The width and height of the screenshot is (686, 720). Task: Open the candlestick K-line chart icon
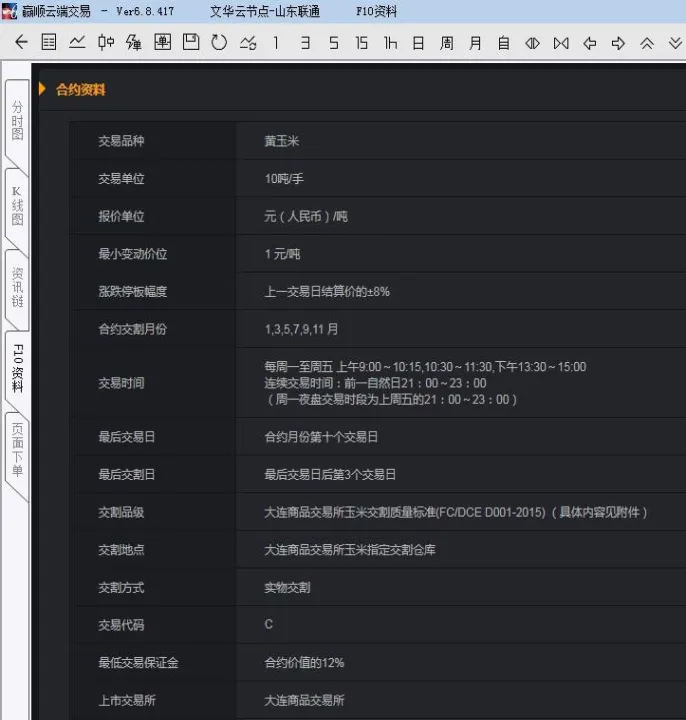pyautogui.click(x=106, y=42)
